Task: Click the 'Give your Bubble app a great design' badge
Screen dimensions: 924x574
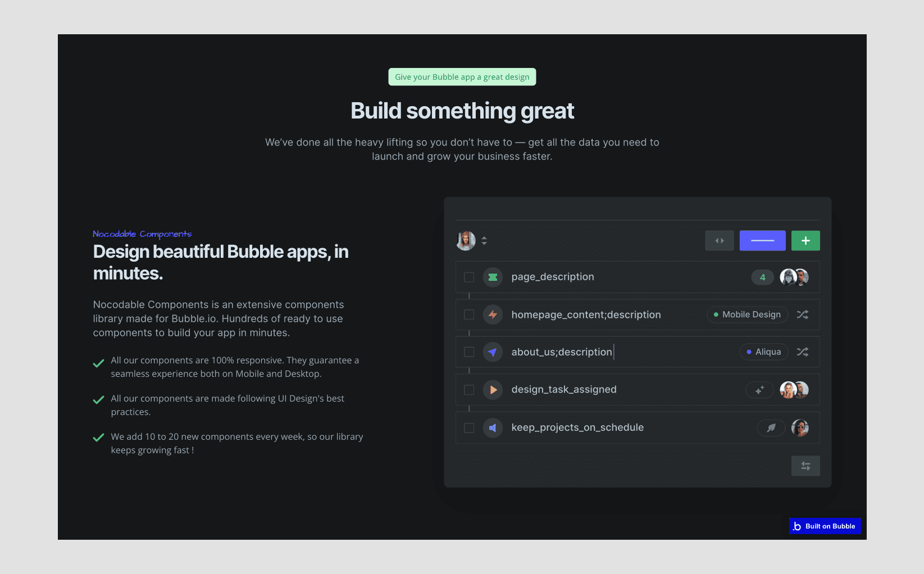Action: pyautogui.click(x=462, y=77)
